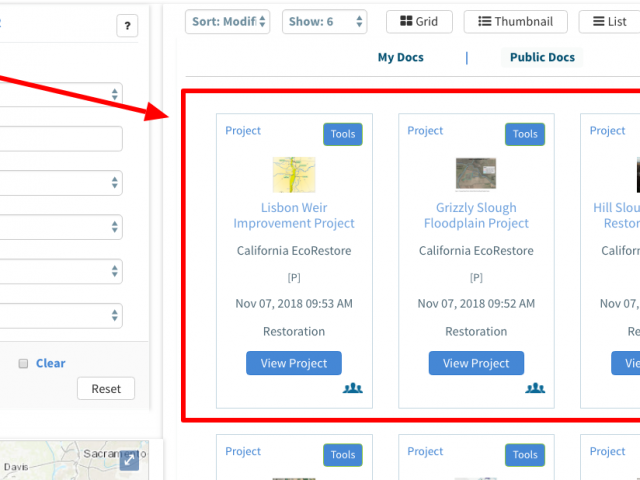Image resolution: width=640 pixels, height=480 pixels.
Task: Click Davis label on the map
Action: point(16,467)
